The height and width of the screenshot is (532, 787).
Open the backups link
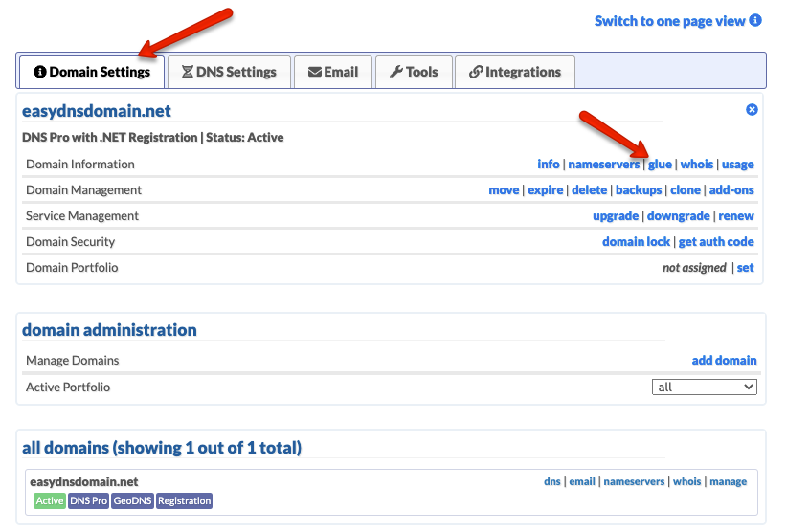coord(639,190)
